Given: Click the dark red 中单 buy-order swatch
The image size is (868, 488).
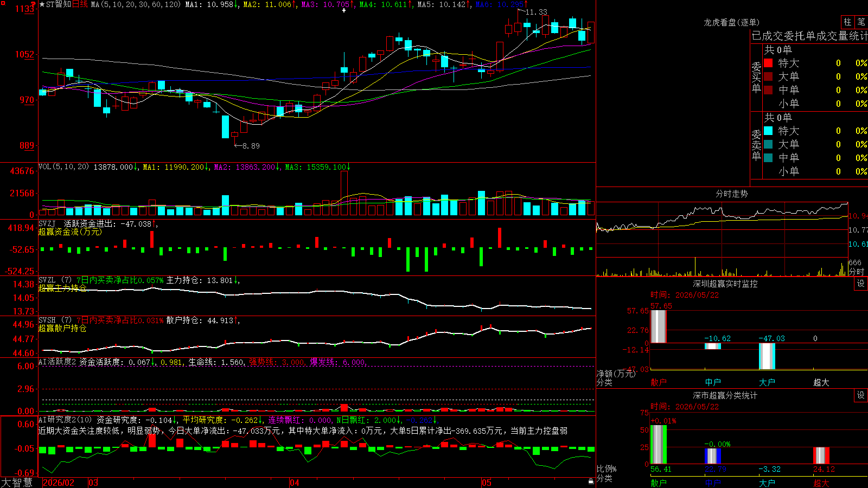Looking at the screenshot, I should tap(768, 90).
